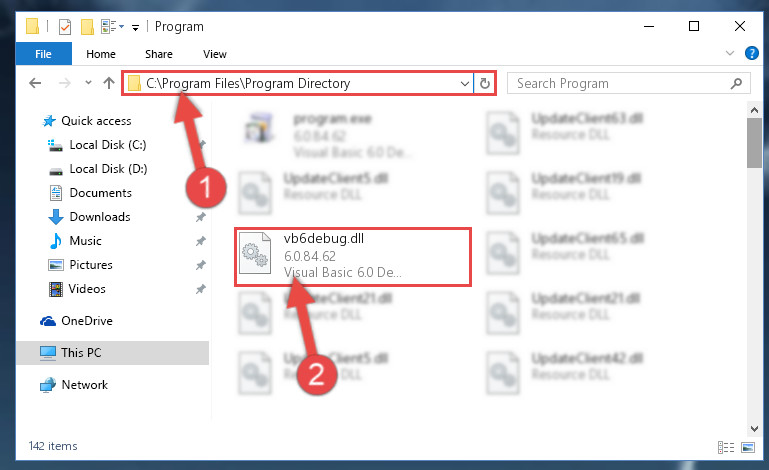Open the File menu tab
Image resolution: width=769 pixels, height=470 pixels.
(x=43, y=54)
